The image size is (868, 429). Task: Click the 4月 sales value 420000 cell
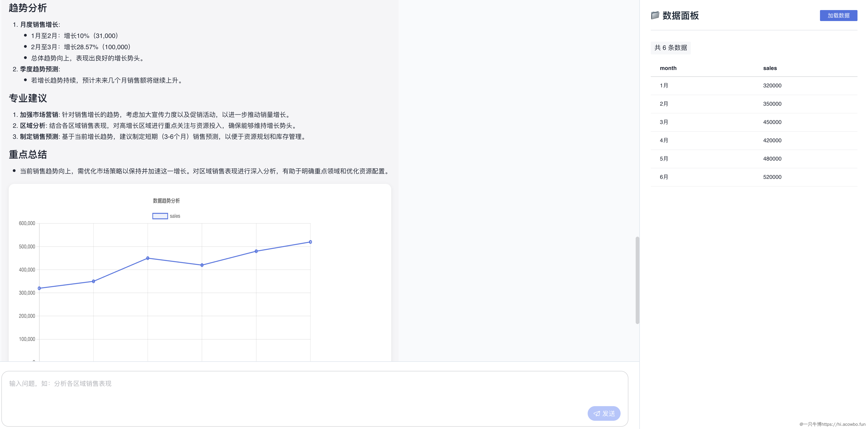point(772,141)
